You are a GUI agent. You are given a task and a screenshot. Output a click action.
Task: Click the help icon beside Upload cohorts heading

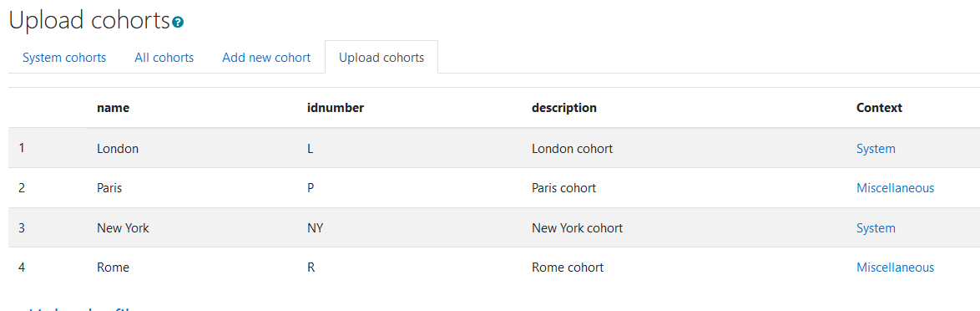tap(178, 23)
